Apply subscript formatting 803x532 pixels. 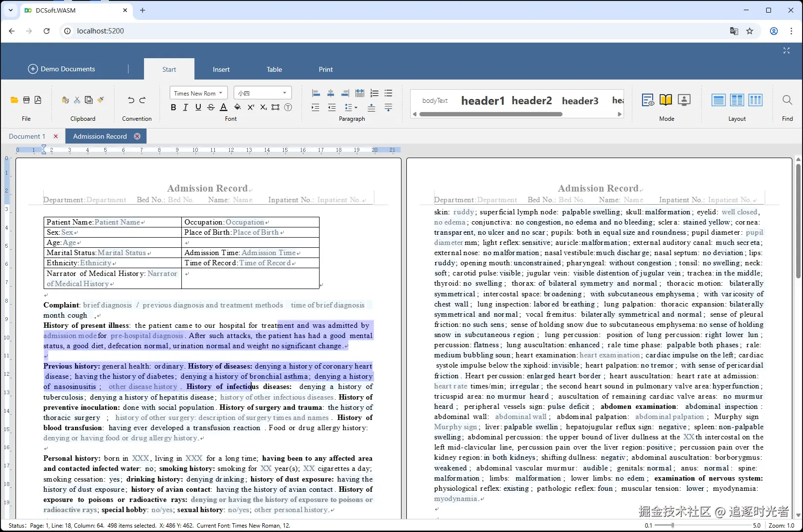(x=263, y=107)
